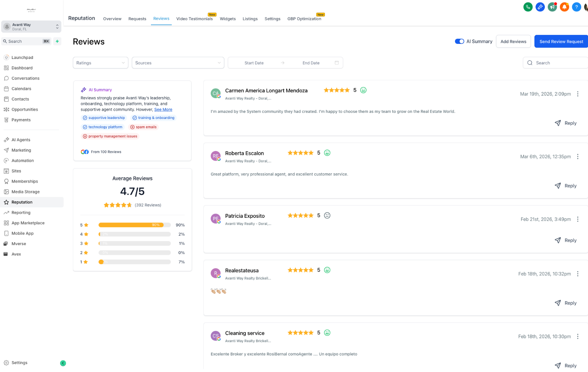Open the Video Testimonials tab
Image resolution: width=588 pixels, height=372 pixels.
pyautogui.click(x=194, y=19)
